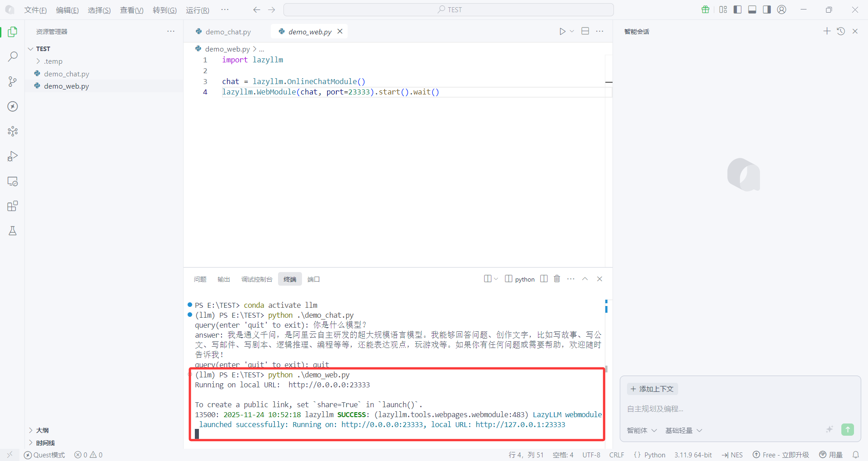Image resolution: width=868 pixels, height=461 pixels.
Task: Switch to 终端 terminal tab
Action: [290, 279]
